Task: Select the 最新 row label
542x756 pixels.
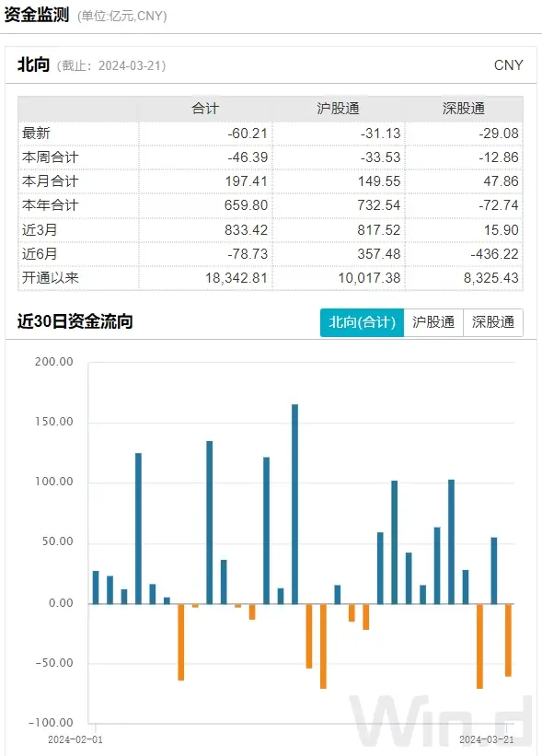Action: pos(36,134)
